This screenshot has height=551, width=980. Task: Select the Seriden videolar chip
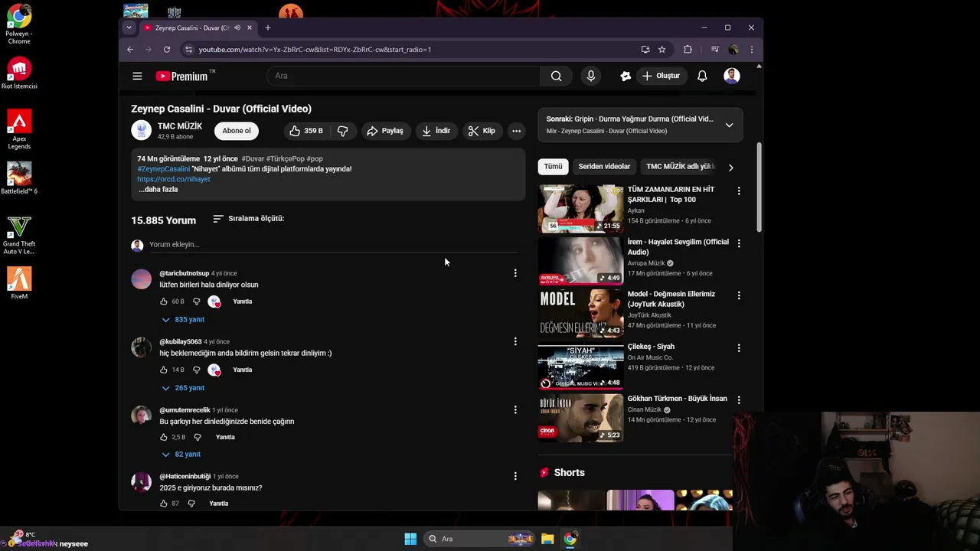pos(604,167)
